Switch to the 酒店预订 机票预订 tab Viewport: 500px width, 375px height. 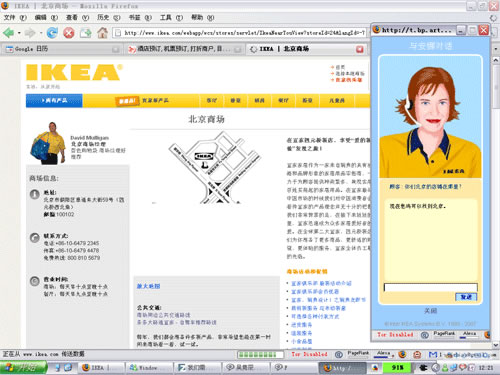[x=184, y=49]
